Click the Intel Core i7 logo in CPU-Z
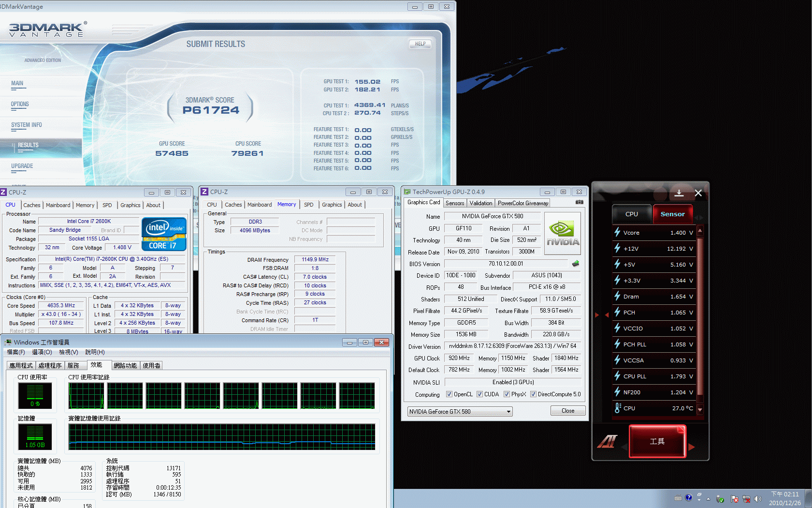This screenshot has width=812, height=508. (x=164, y=234)
